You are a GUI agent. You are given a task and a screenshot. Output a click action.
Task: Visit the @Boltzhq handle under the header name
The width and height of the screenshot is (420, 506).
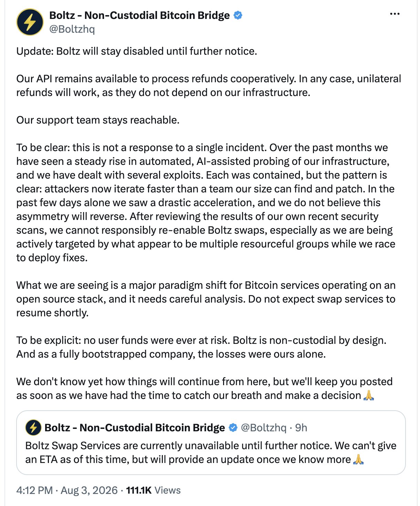pos(72,29)
